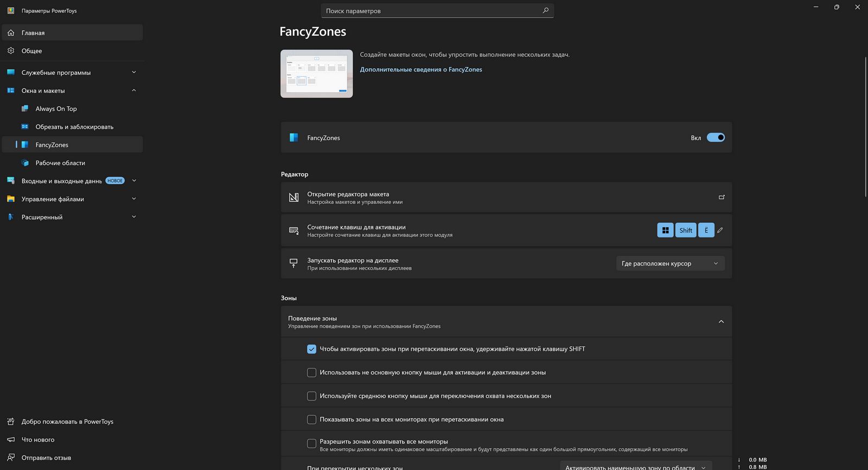Screen dimensions: 868x470
Task: Select Обрезать и заблокировать in sidebar
Action: tap(74, 127)
